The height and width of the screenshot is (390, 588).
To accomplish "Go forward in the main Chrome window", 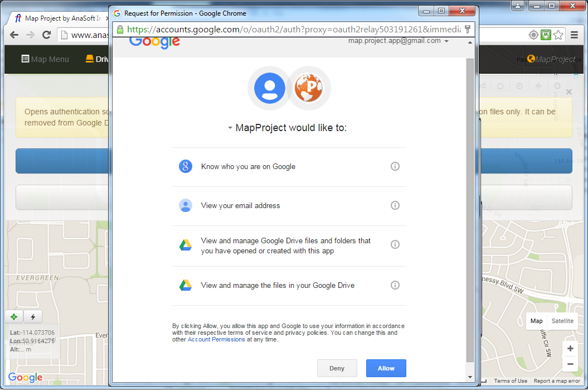I will point(30,35).
